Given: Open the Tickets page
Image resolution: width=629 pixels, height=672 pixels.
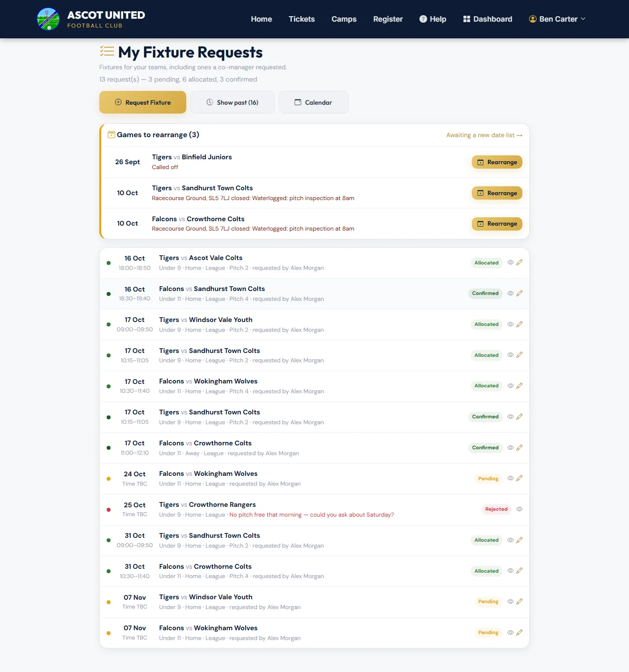Looking at the screenshot, I should [x=302, y=19].
